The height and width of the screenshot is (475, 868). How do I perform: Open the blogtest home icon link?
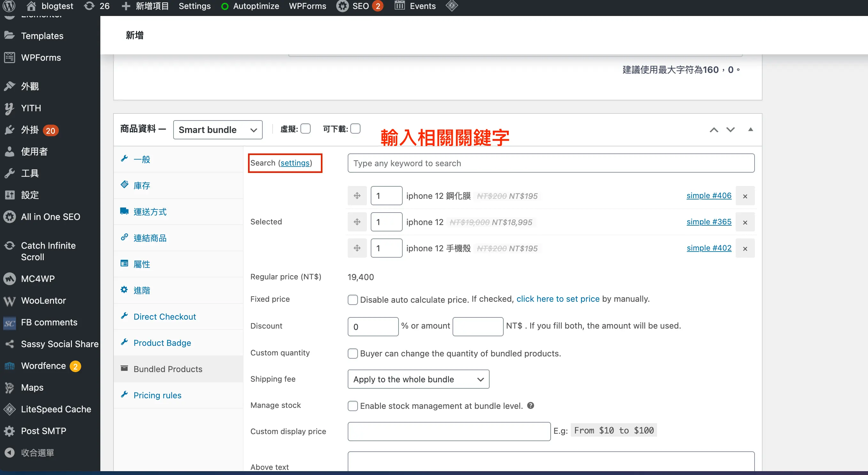31,6
